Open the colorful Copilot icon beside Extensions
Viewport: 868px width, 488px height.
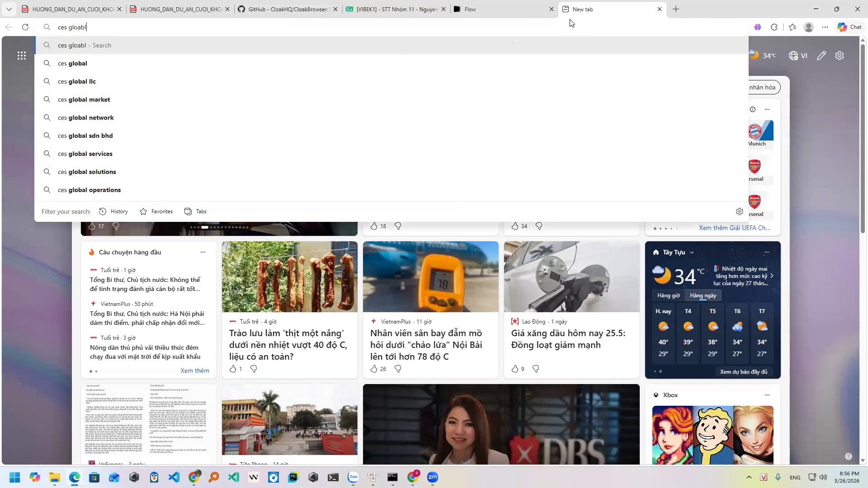pyautogui.click(x=758, y=27)
